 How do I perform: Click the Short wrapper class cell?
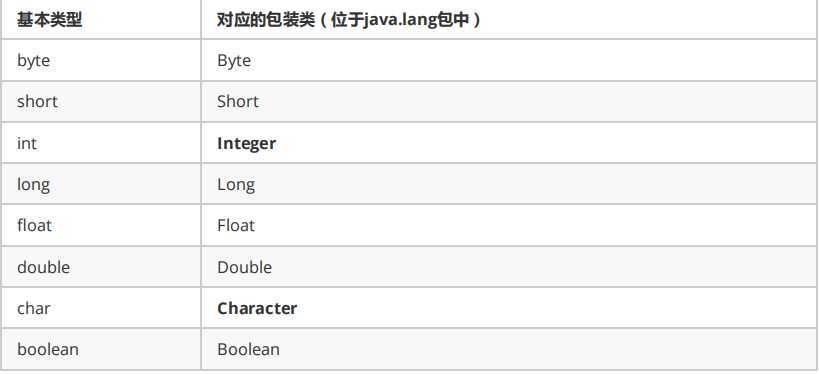tap(509, 101)
